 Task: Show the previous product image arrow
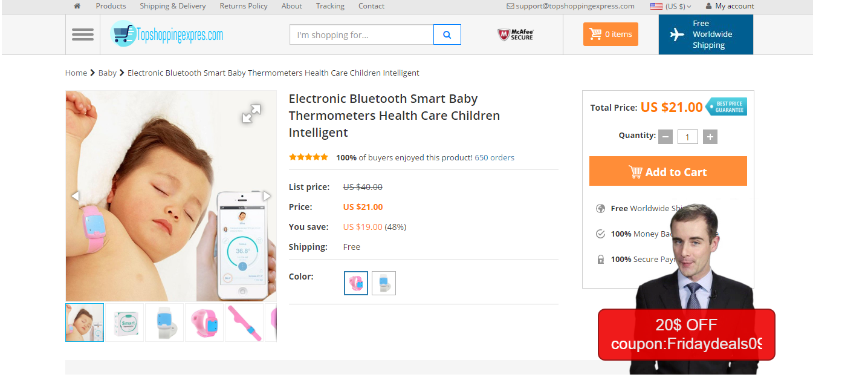(x=76, y=196)
